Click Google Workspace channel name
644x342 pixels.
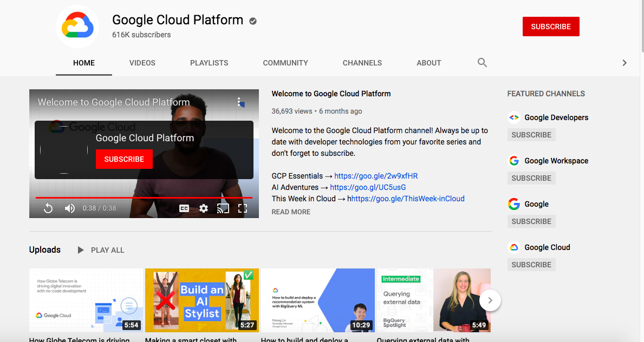click(x=556, y=161)
